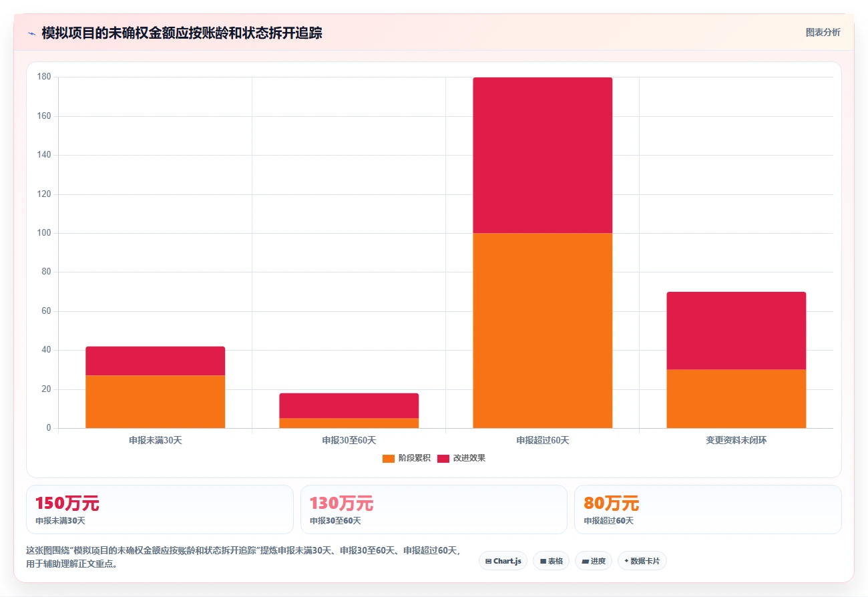Click the orange segment of 申报超过60天 bar
868x597 pixels.
click(x=542, y=331)
